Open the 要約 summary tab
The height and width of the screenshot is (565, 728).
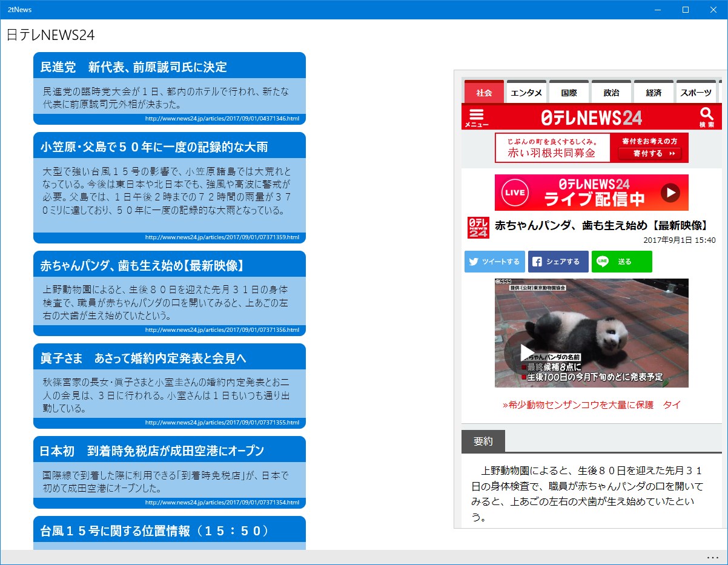[483, 441]
